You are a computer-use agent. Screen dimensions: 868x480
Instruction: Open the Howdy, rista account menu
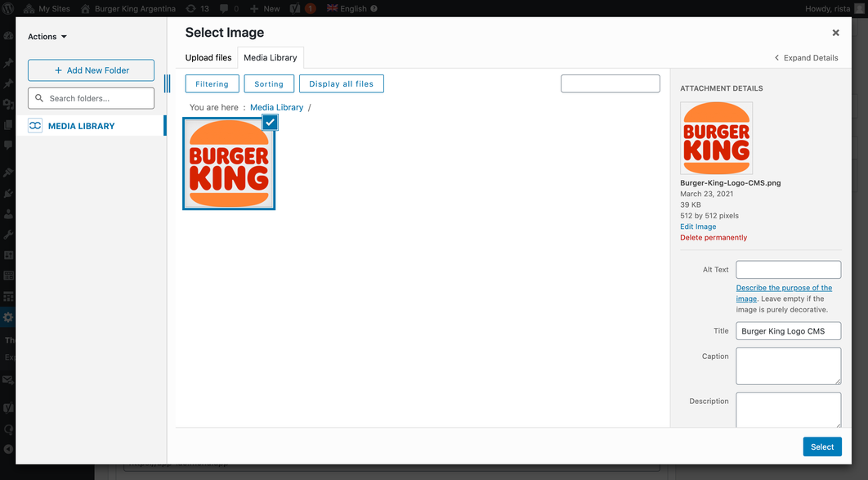834,8
